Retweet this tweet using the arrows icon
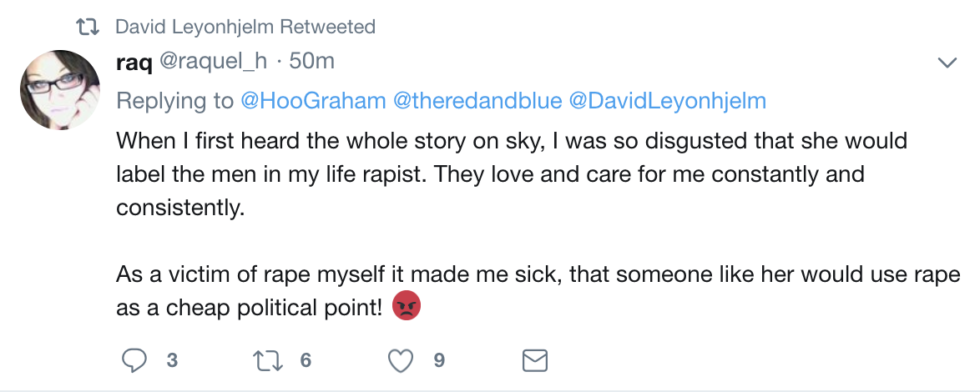Screen dimensions: 980x392 pos(266,360)
